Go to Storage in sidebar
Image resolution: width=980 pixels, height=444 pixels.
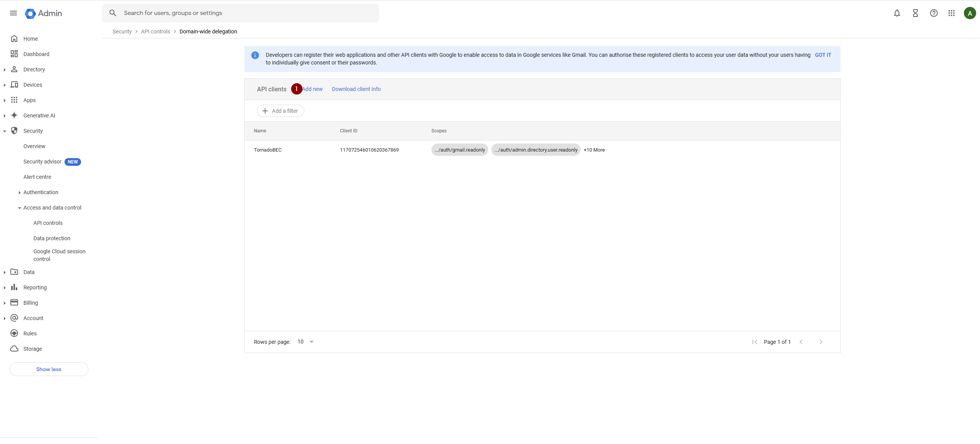point(33,349)
